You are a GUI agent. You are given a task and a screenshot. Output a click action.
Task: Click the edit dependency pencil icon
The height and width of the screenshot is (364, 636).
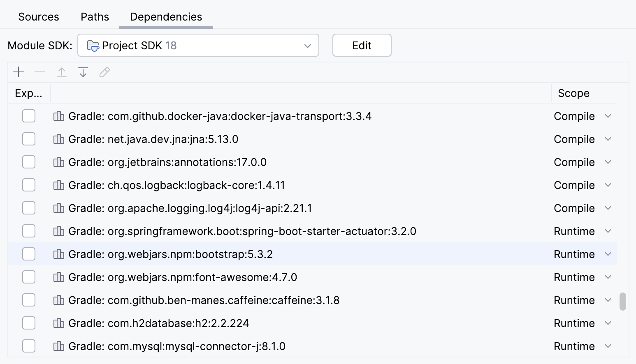coord(104,72)
